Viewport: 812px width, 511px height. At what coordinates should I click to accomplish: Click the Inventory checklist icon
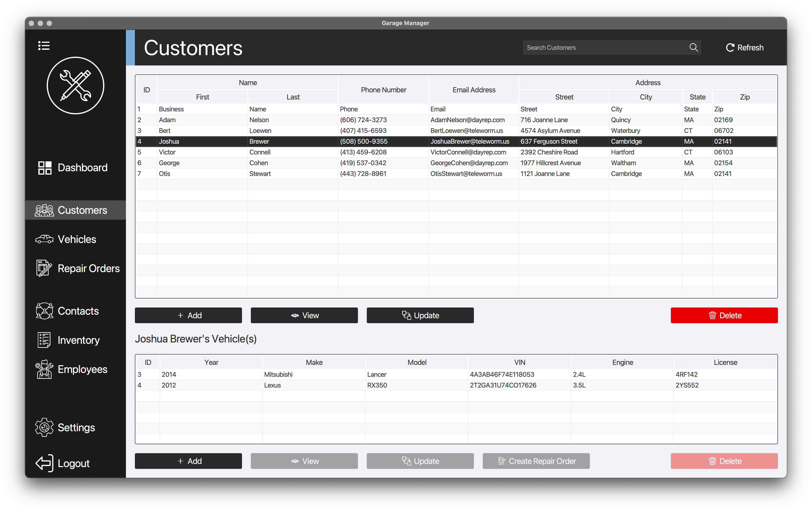tap(44, 340)
